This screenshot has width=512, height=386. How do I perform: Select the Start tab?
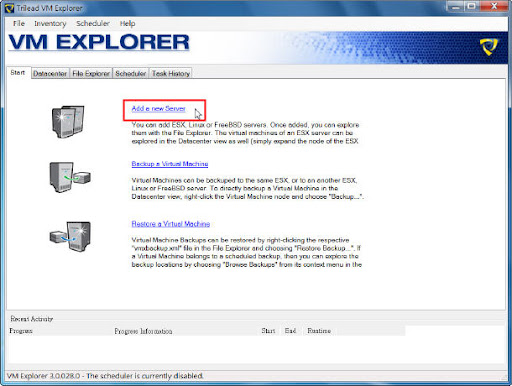[x=18, y=73]
